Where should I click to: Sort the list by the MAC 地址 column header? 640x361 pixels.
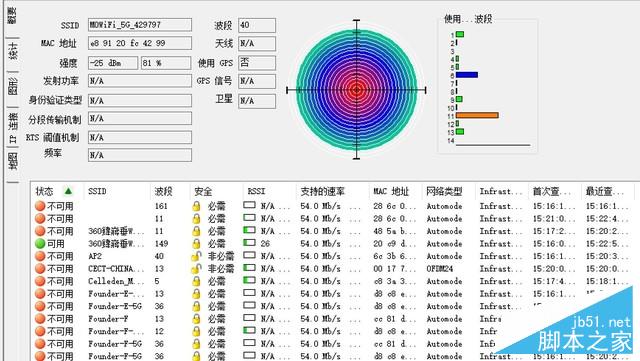pos(396,191)
